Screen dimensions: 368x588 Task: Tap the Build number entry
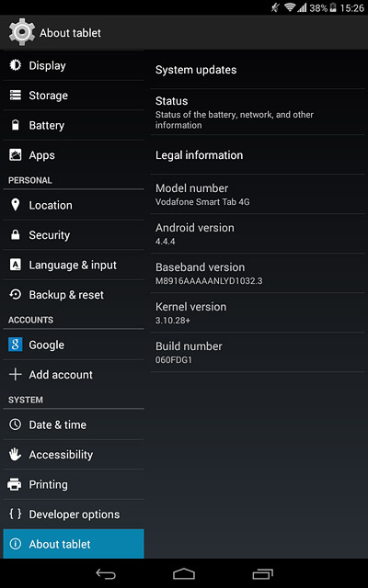click(258, 352)
